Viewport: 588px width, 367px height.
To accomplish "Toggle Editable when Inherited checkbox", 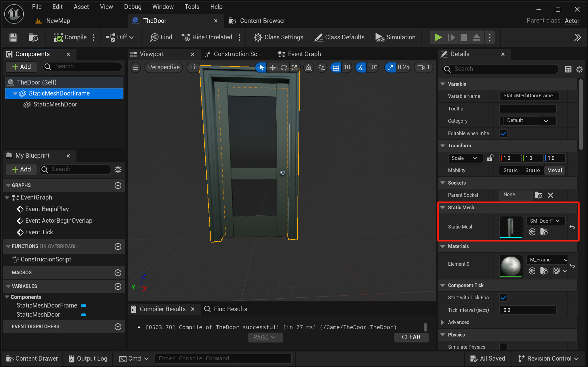I will 504,133.
